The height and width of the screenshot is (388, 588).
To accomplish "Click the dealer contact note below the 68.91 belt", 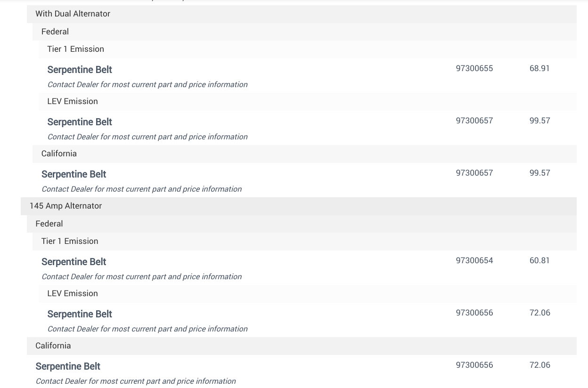I will click(x=147, y=85).
